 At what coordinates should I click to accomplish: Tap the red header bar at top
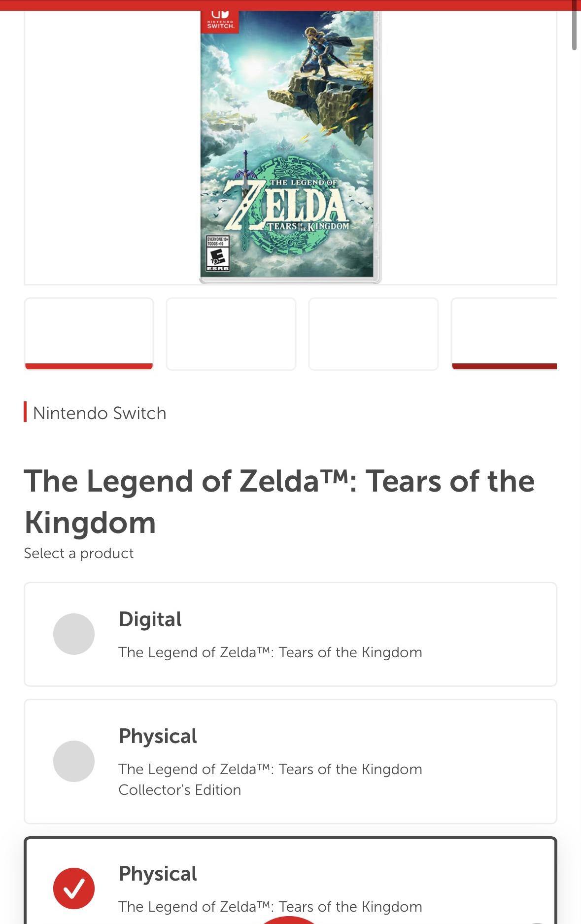pyautogui.click(x=290, y=5)
